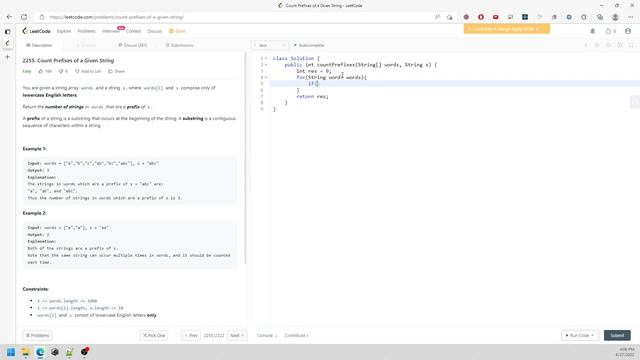Open the browser profile icon
Image resolution: width=640 pixels, height=360 pixels.
(x=615, y=17)
